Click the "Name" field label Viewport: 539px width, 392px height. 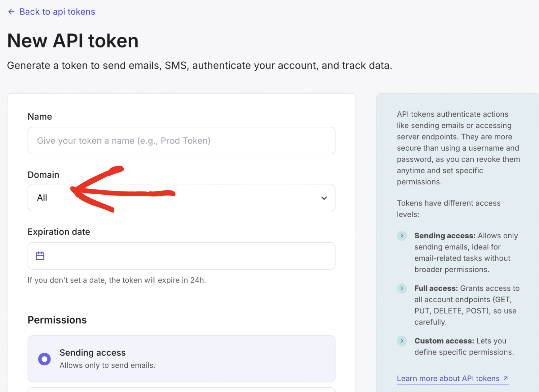click(40, 117)
